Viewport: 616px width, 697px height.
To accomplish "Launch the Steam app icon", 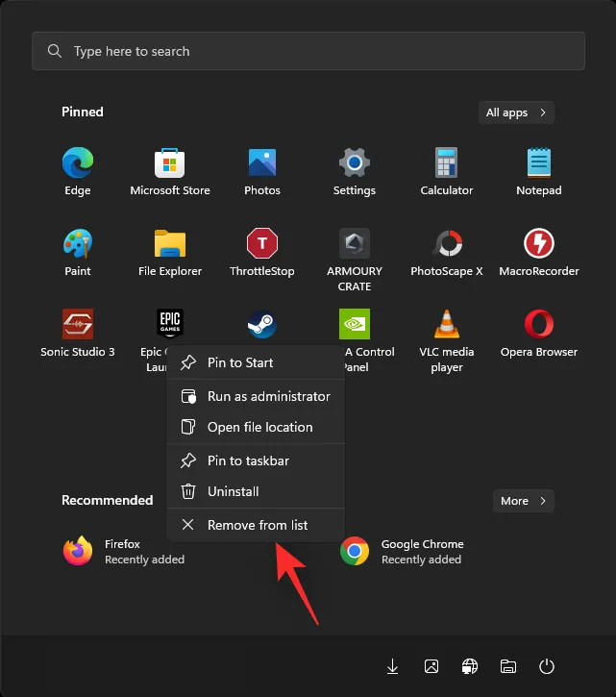I will pos(262,324).
